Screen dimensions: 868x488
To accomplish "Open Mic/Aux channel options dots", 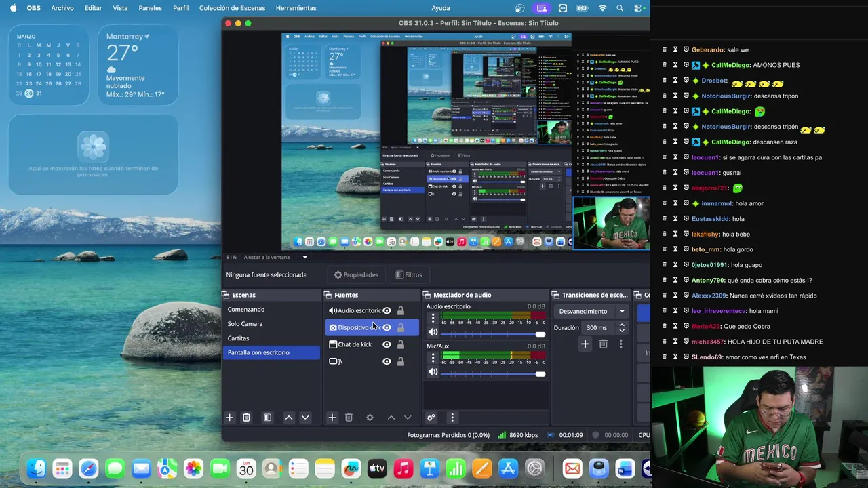I will click(433, 358).
